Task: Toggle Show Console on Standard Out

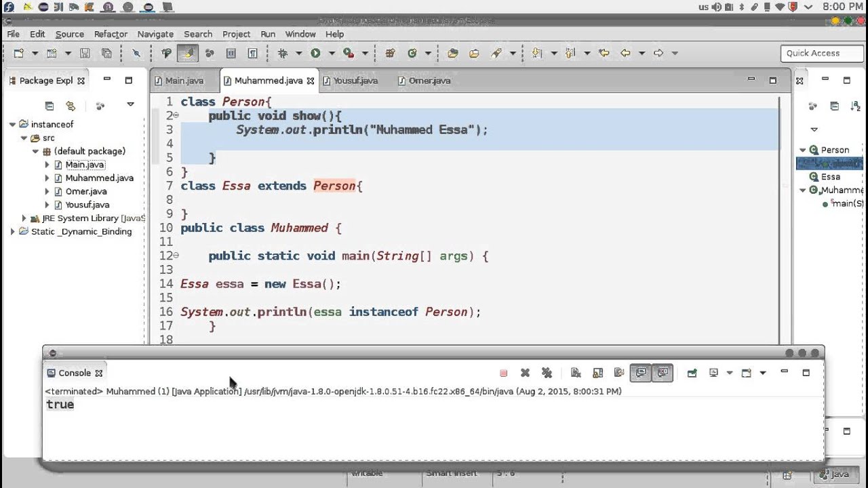Action: pyautogui.click(x=641, y=373)
